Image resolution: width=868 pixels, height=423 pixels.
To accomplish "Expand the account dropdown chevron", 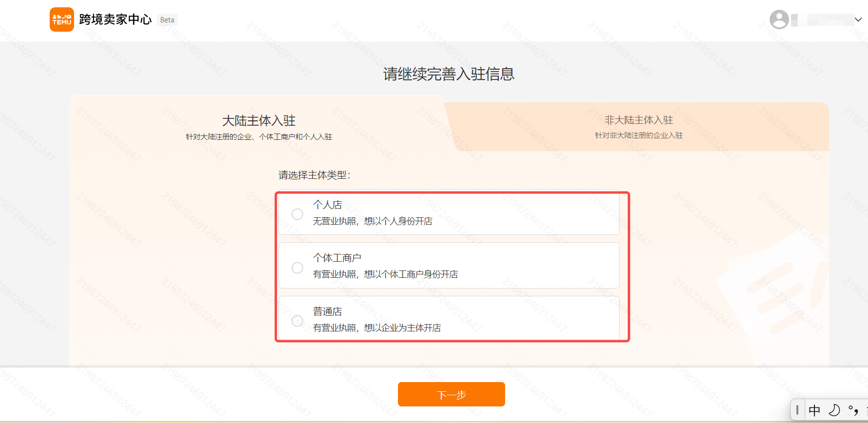I will tap(858, 19).
